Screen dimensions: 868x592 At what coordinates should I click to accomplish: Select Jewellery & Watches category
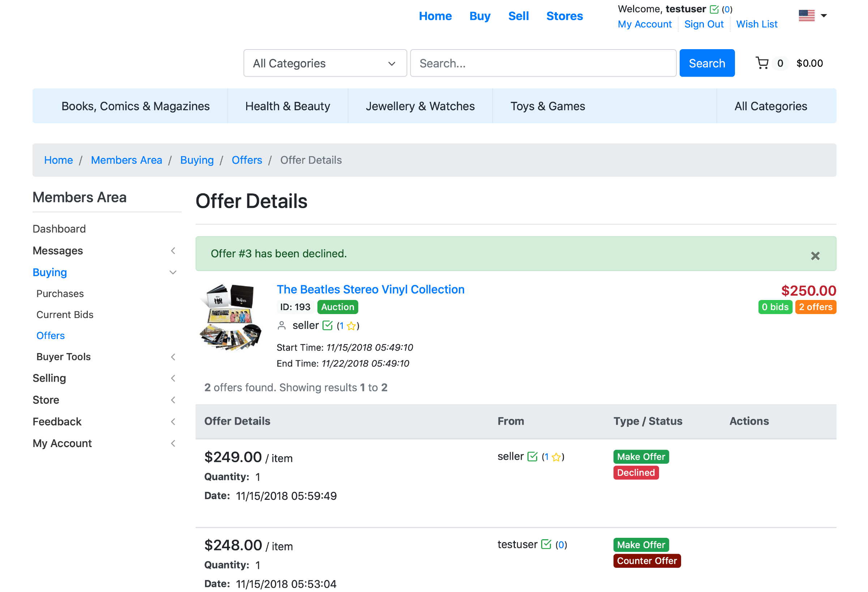click(420, 106)
